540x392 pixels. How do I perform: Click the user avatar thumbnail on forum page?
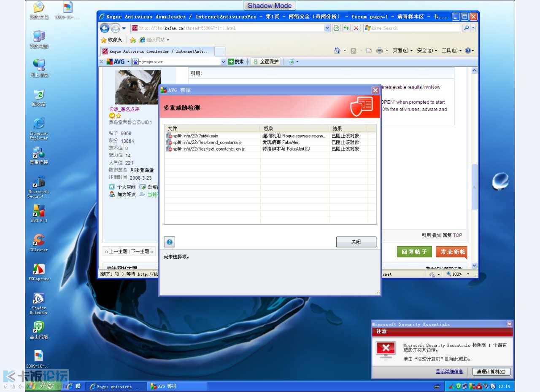[x=138, y=87]
